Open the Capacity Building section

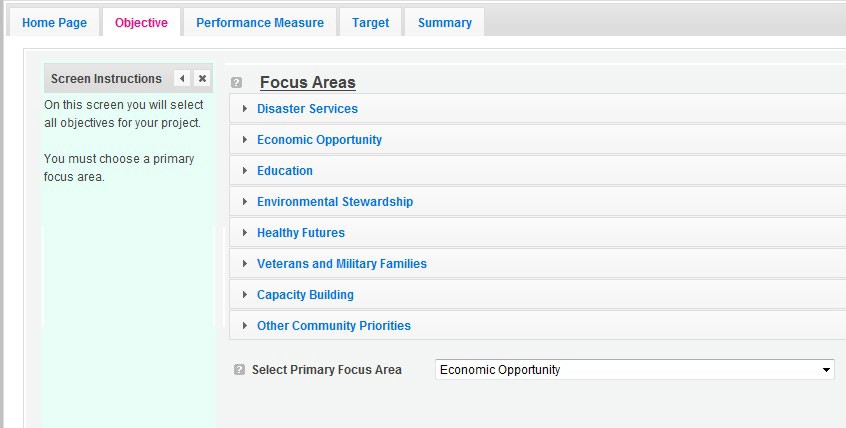305,295
